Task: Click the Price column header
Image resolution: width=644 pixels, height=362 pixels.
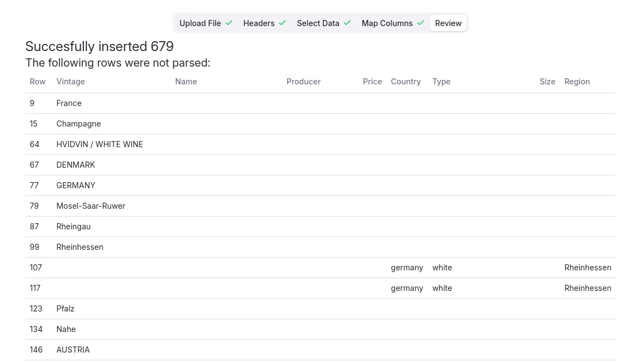Action: click(x=372, y=81)
